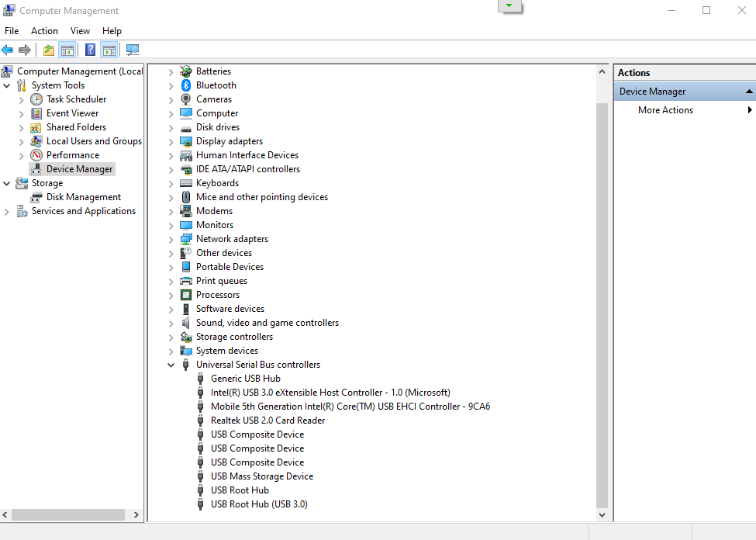The image size is (756, 540).
Task: Expand the Services and Applications node
Action: click(7, 212)
